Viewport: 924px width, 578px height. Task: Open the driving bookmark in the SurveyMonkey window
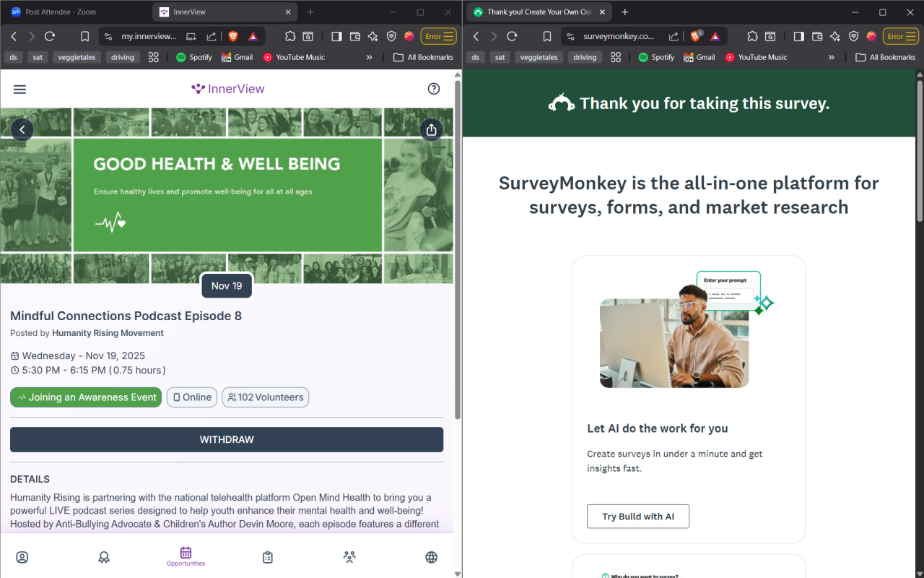point(585,57)
